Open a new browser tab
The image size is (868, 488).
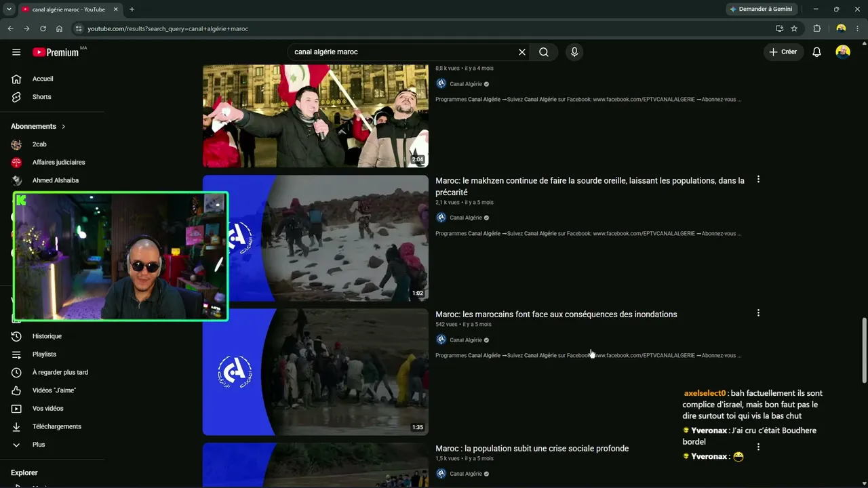coord(132,9)
